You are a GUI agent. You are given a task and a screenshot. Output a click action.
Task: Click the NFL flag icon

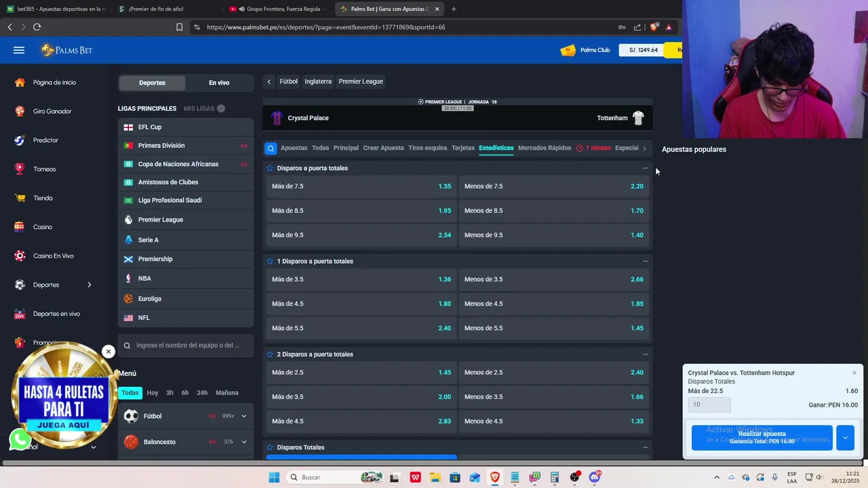point(128,318)
